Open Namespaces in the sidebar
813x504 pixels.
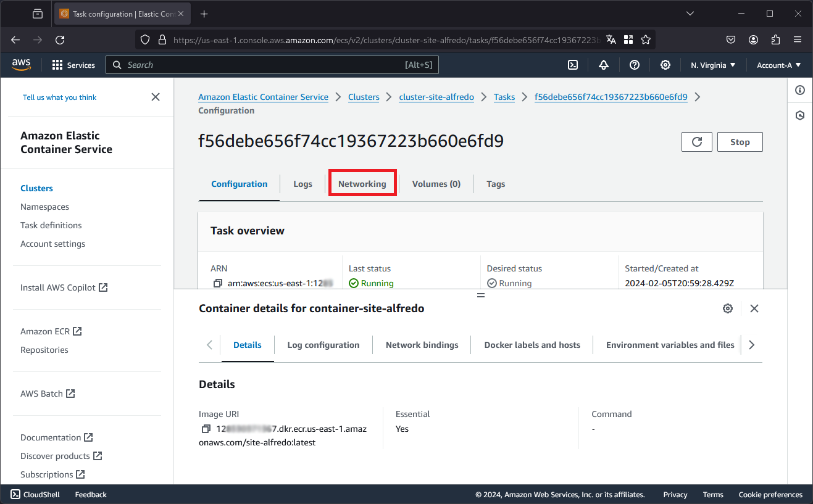[x=45, y=207]
